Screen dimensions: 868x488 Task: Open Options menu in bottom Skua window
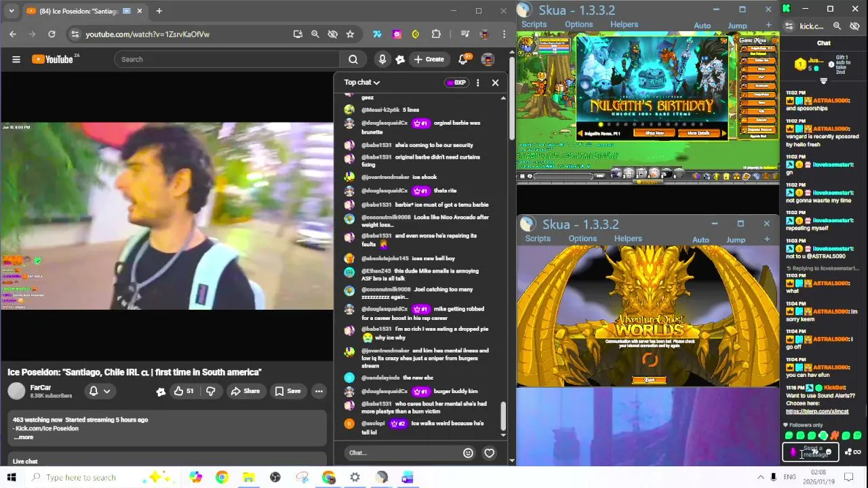pyautogui.click(x=583, y=239)
